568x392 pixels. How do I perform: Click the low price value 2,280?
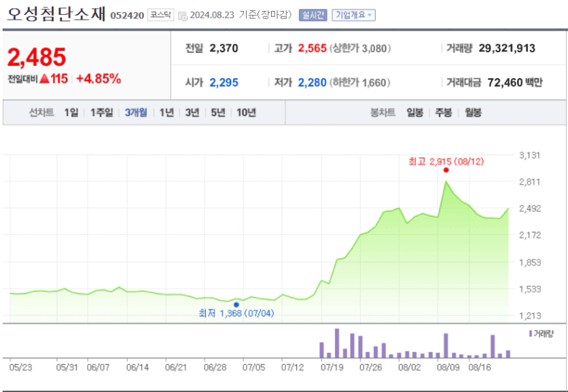pyautogui.click(x=313, y=83)
